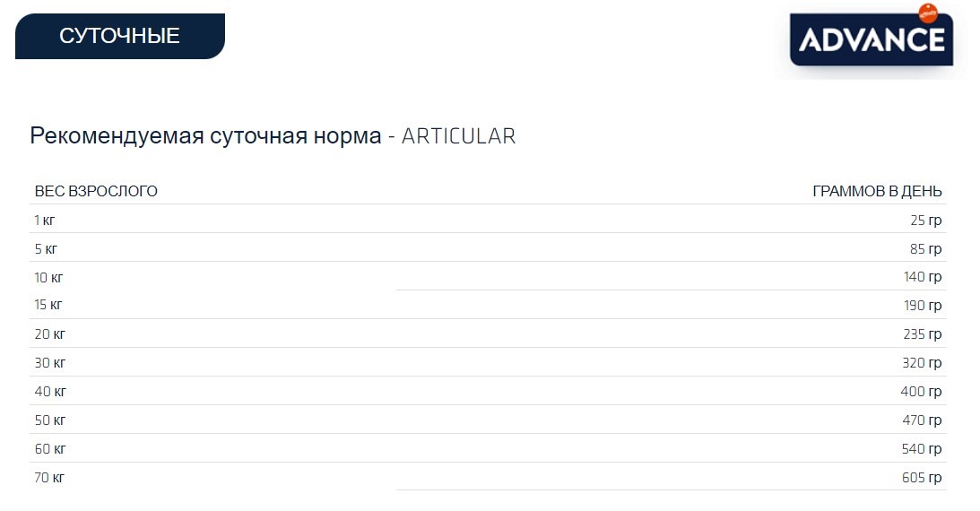Click the 470 гр amount
This screenshot has width=980, height=511.
coord(923,420)
